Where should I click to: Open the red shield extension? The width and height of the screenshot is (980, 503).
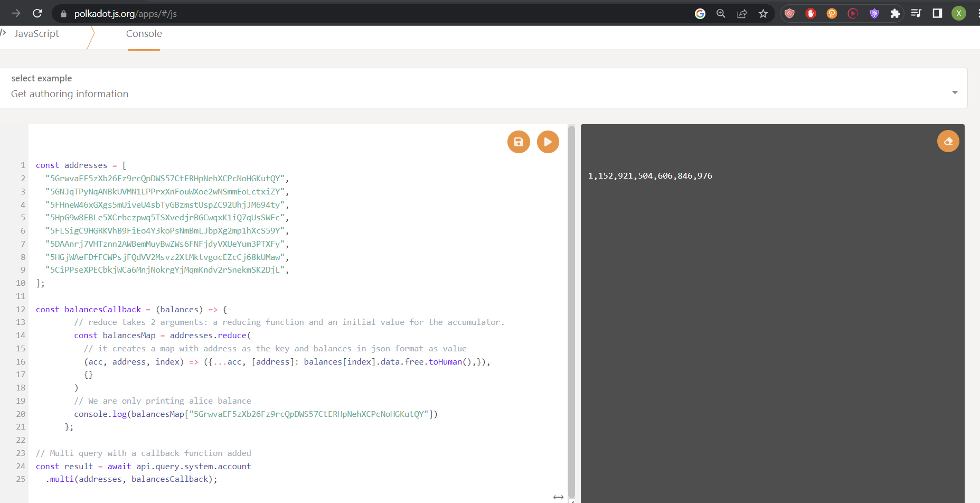pos(789,14)
